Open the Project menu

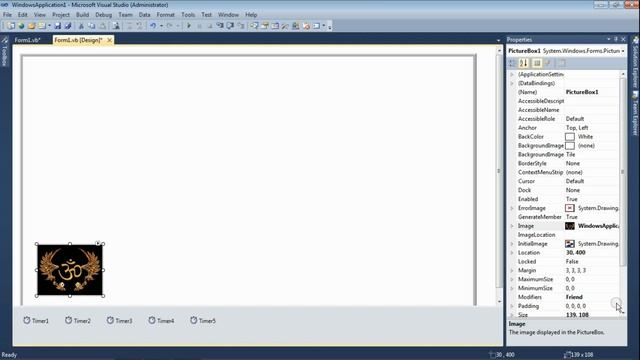[x=61, y=15]
